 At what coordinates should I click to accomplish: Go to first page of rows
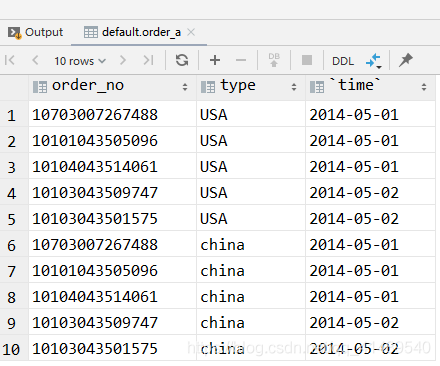tap(10, 60)
